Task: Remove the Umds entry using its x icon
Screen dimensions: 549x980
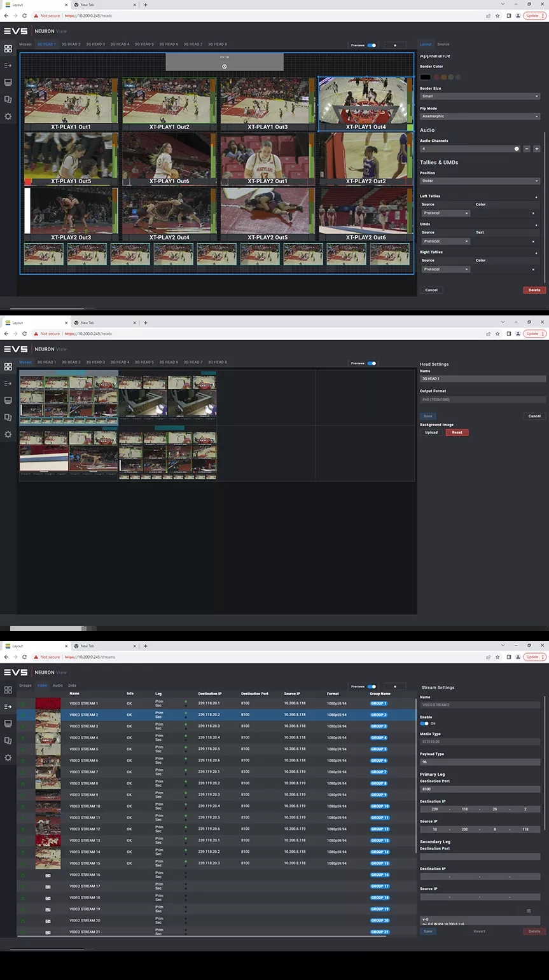Action: pyautogui.click(x=533, y=242)
